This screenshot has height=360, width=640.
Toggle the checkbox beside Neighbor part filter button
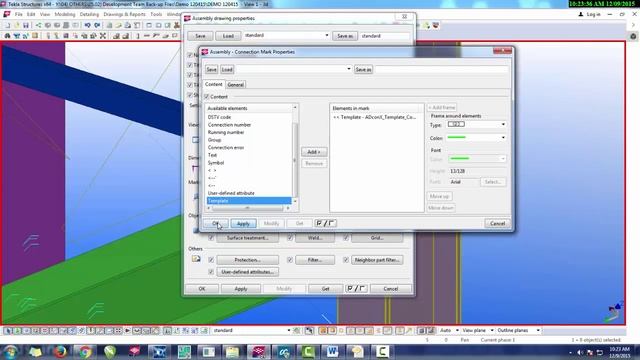click(x=346, y=260)
